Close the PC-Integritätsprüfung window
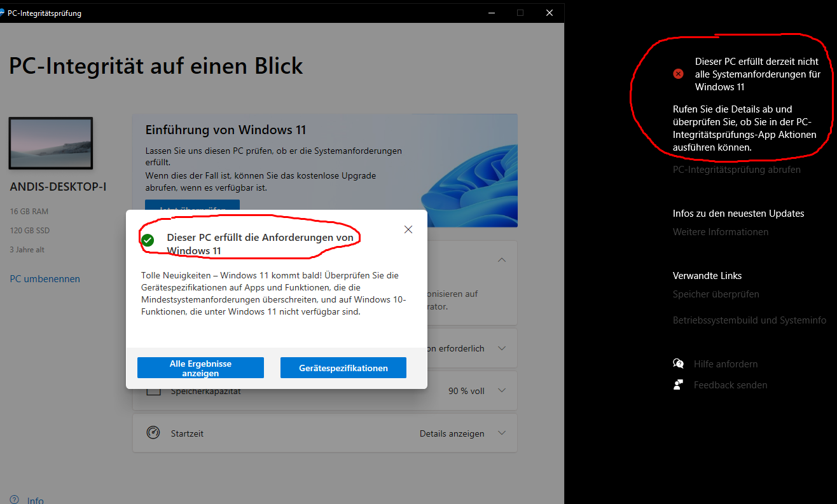 (550, 13)
